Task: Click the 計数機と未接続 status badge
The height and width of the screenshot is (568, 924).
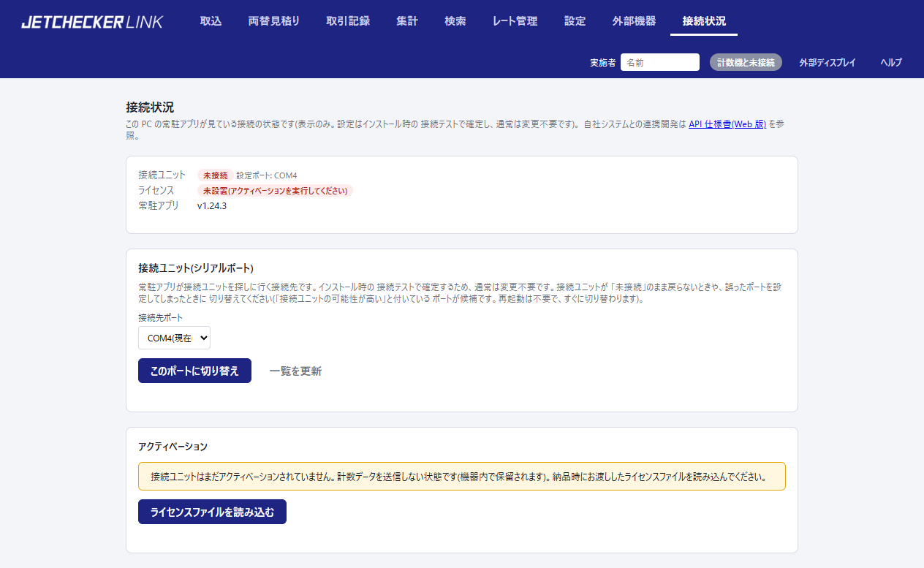Action: coord(746,63)
